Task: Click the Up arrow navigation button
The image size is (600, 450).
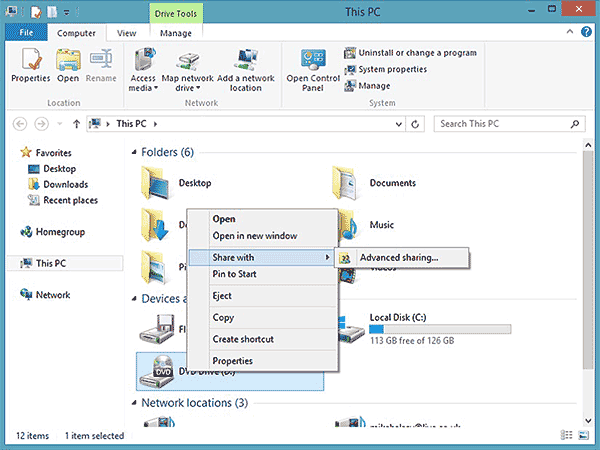Action: [76, 124]
